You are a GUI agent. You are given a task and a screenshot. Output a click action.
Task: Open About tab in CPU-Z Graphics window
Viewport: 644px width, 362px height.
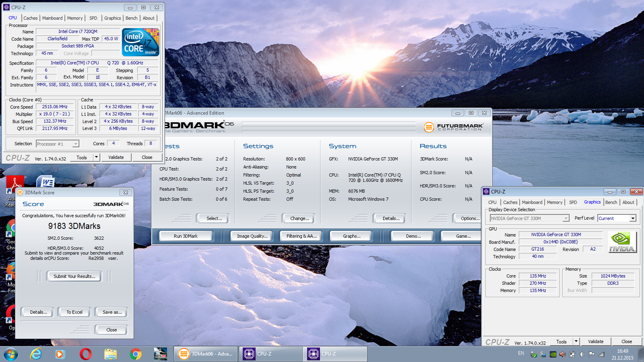pyautogui.click(x=628, y=202)
